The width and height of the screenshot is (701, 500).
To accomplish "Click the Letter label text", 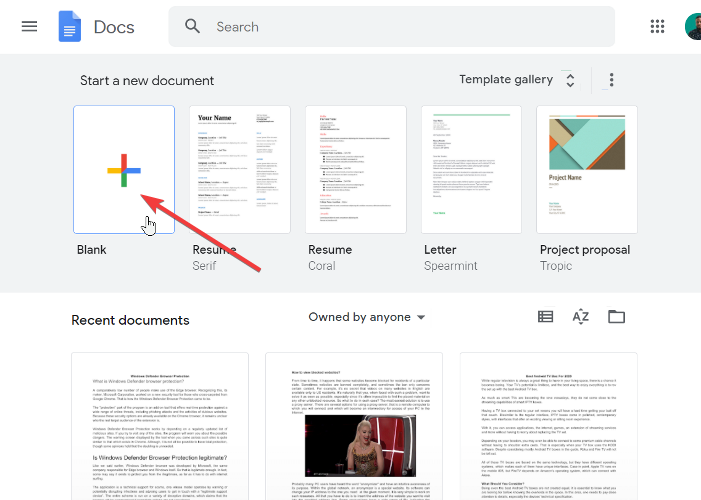I will [x=440, y=250].
